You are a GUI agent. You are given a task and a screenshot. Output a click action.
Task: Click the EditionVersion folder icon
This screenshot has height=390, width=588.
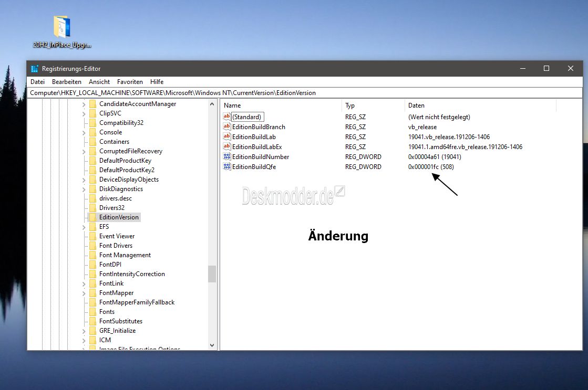tap(92, 217)
